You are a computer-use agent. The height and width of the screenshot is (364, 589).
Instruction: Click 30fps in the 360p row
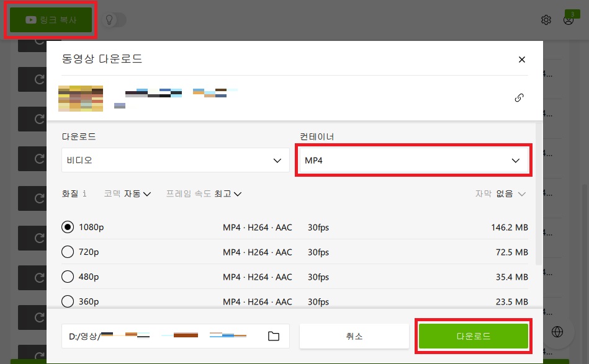pyautogui.click(x=318, y=302)
